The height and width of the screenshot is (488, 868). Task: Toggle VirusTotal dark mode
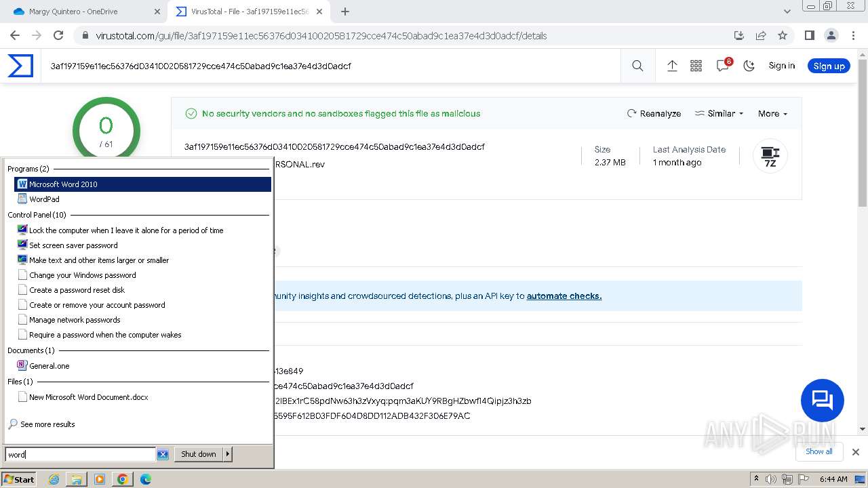[x=749, y=66]
